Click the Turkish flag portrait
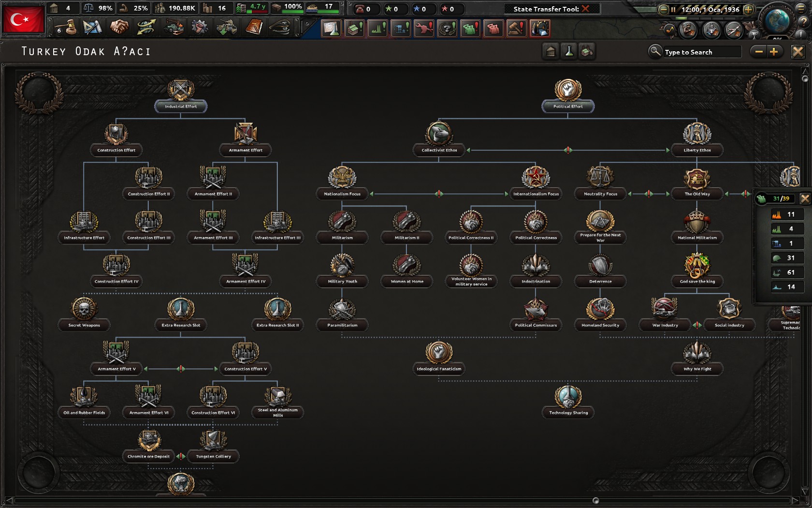 pyautogui.click(x=23, y=19)
